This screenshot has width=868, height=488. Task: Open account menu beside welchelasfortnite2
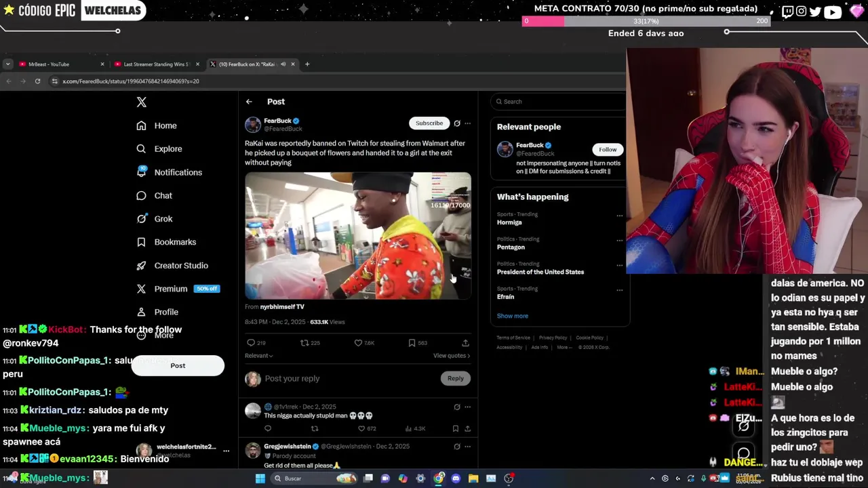coord(226,451)
